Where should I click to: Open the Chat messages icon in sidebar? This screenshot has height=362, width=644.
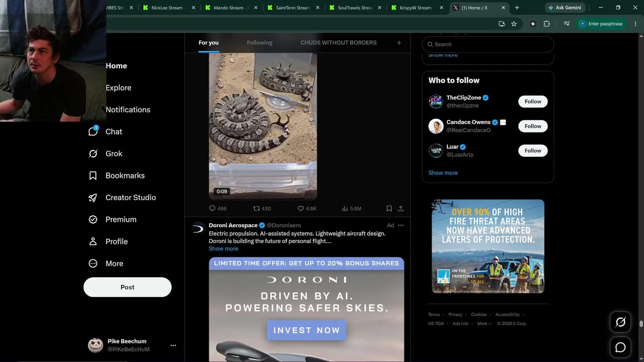click(93, 131)
